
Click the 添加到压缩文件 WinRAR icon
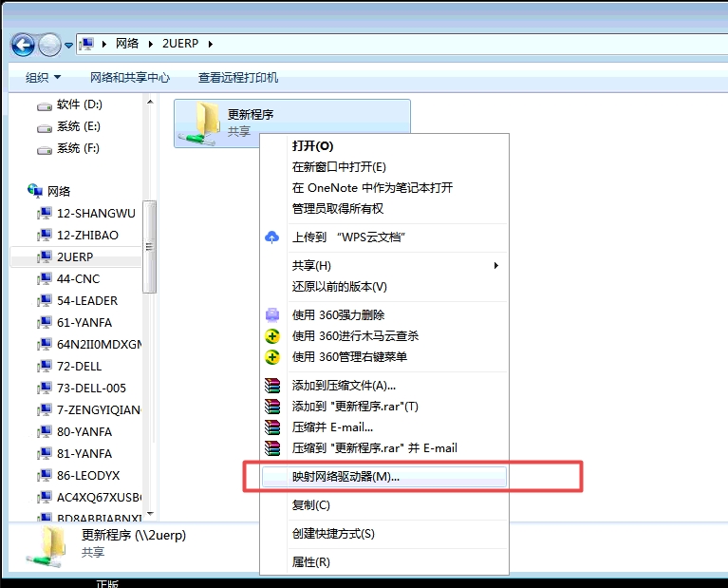pos(272,386)
